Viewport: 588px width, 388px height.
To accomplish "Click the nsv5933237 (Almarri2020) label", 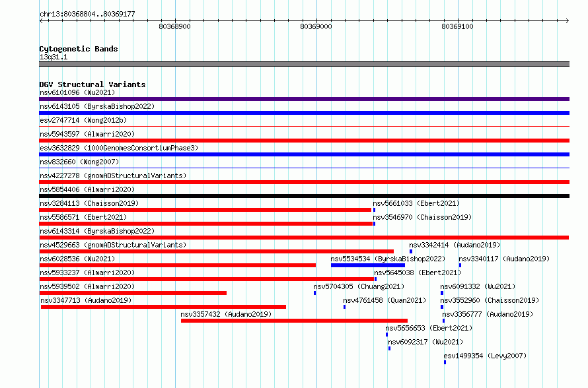I will (87, 273).
